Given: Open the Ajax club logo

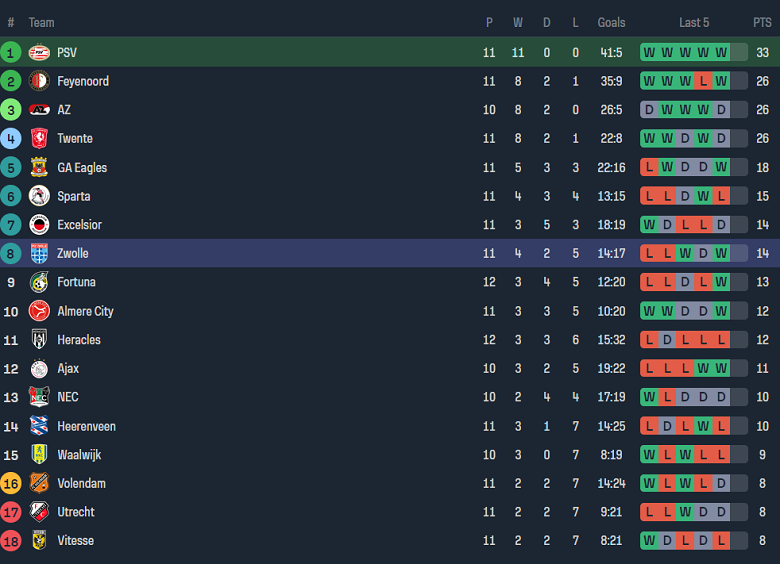Looking at the screenshot, I should tap(39, 369).
